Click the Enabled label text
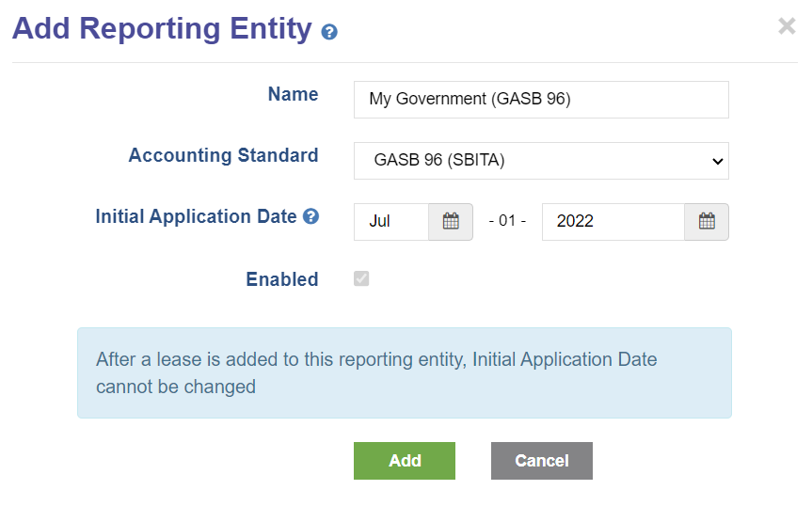This screenshot has height=506, width=812. click(281, 279)
